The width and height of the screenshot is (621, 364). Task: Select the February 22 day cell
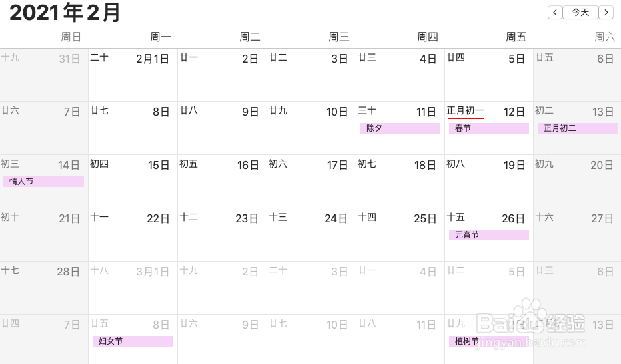coord(133,235)
